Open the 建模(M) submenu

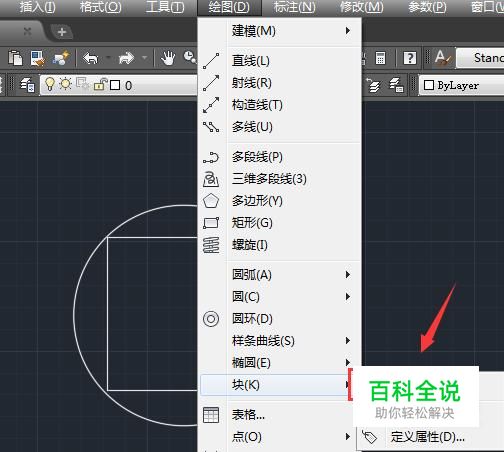point(280,31)
